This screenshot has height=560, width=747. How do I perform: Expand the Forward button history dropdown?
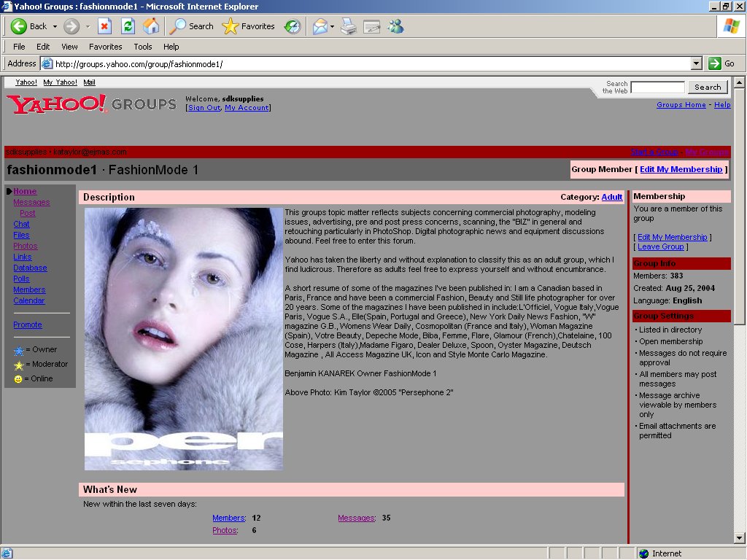coord(88,27)
